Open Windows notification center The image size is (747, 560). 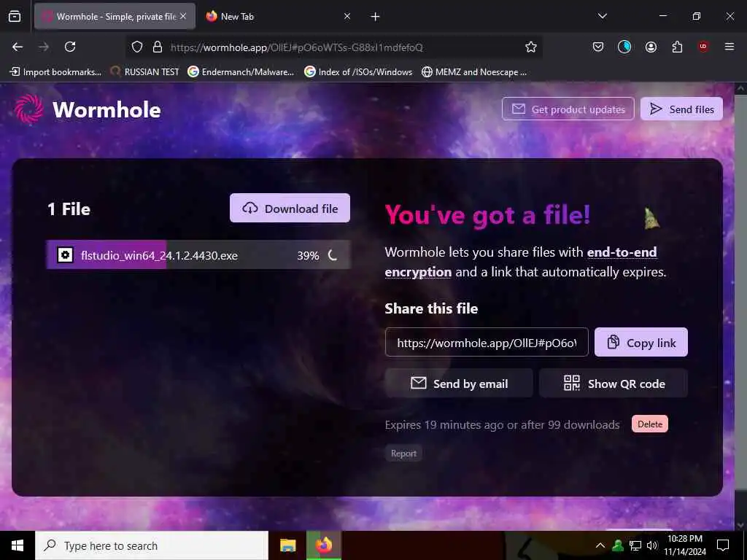coord(723,545)
